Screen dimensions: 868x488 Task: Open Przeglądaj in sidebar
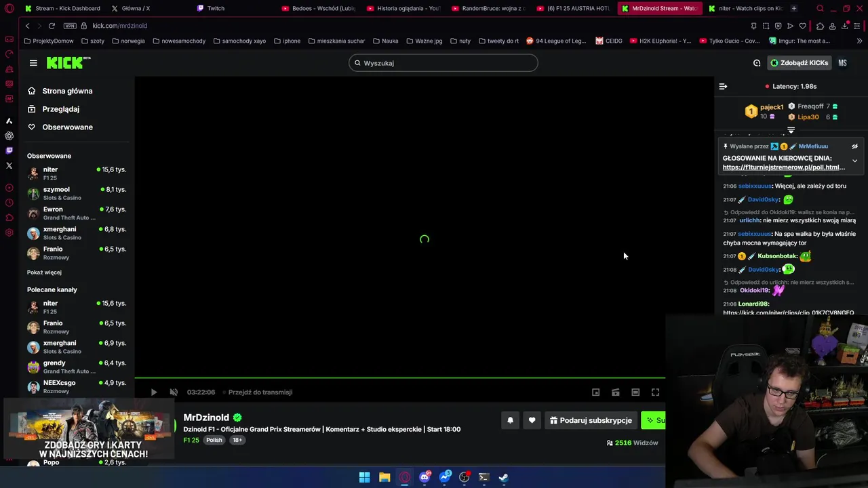(60, 109)
